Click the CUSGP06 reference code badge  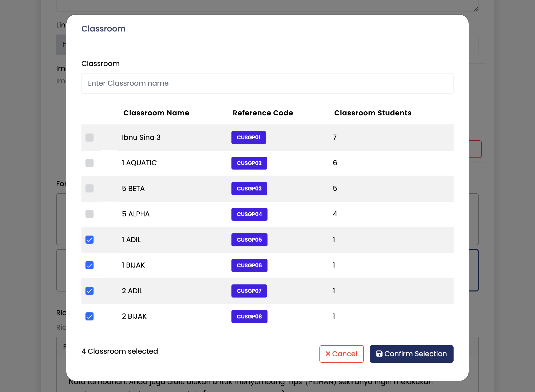point(249,265)
